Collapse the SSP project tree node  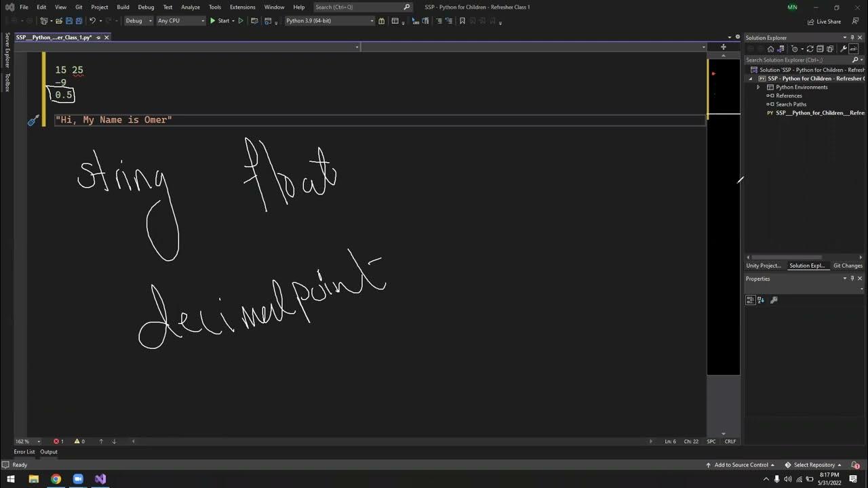[x=751, y=79]
